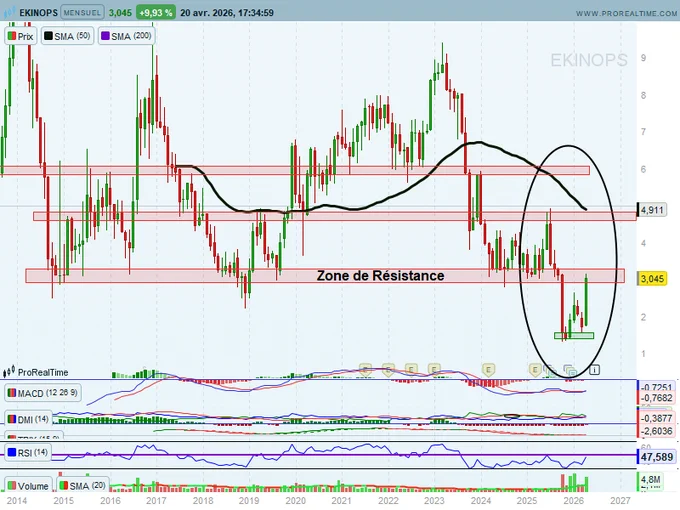Open the earnings event marker in early 2025

pyautogui.click(x=535, y=370)
